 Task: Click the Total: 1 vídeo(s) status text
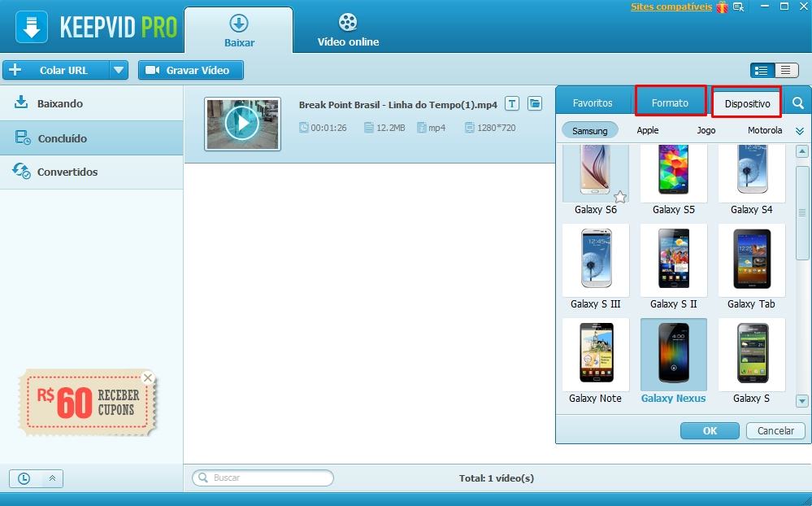[496, 478]
